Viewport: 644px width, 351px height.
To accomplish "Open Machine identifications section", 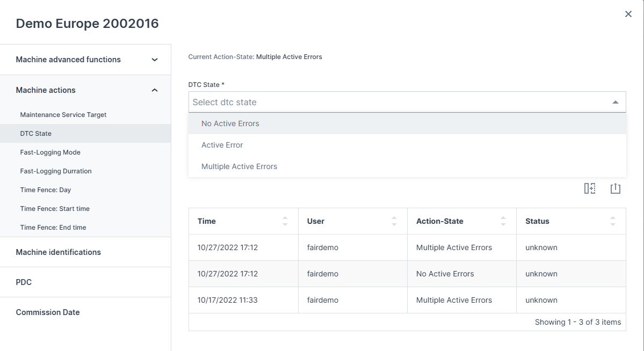I will (x=59, y=252).
